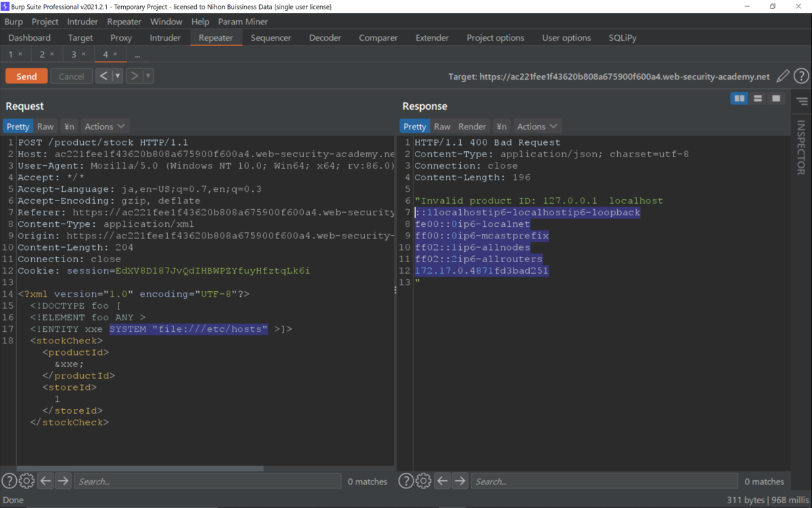Switch Response view to Pretty
The height and width of the screenshot is (508, 812).
415,127
